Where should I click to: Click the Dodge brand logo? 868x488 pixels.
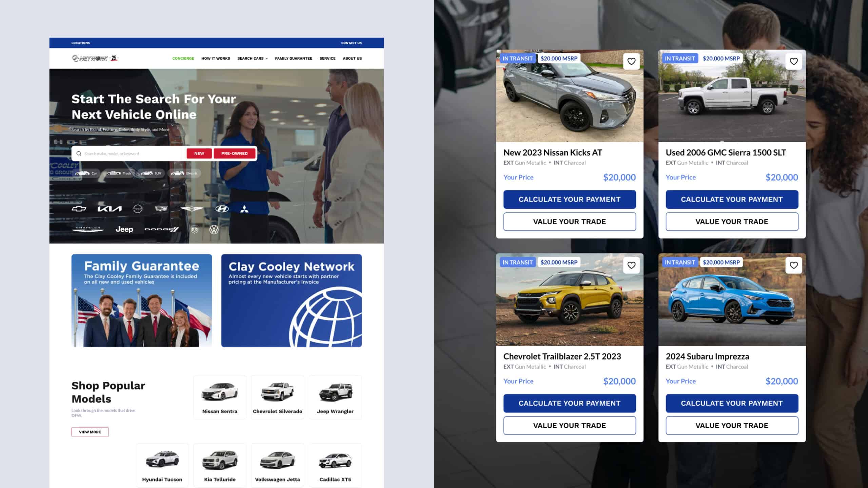pos(162,229)
